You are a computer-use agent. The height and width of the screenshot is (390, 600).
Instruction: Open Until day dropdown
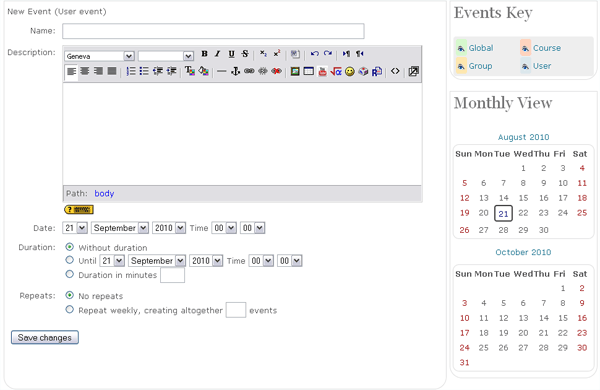[x=112, y=261]
